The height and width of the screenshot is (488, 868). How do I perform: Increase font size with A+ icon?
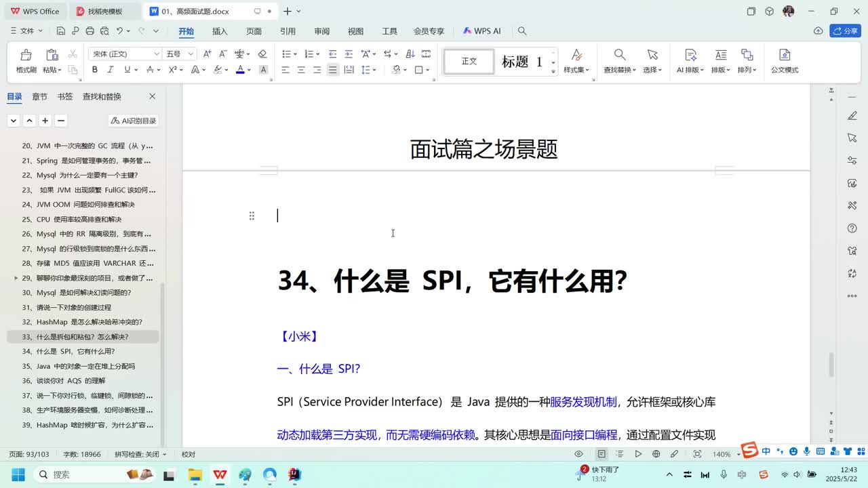(208, 54)
